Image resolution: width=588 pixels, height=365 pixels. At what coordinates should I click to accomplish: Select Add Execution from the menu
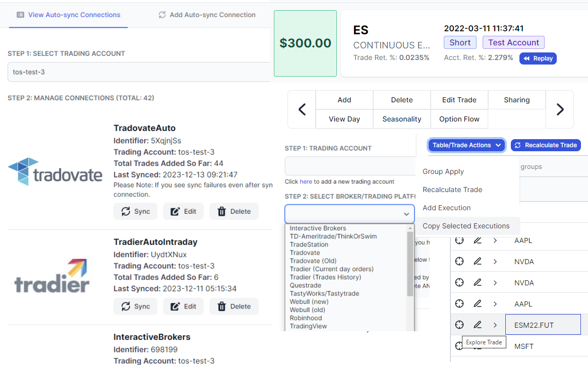[447, 208]
